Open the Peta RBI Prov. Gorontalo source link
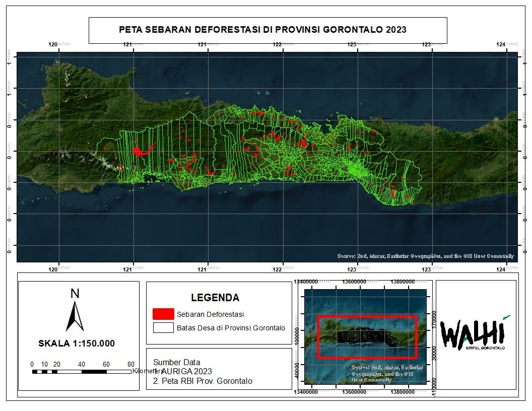The image size is (532, 411). (204, 381)
